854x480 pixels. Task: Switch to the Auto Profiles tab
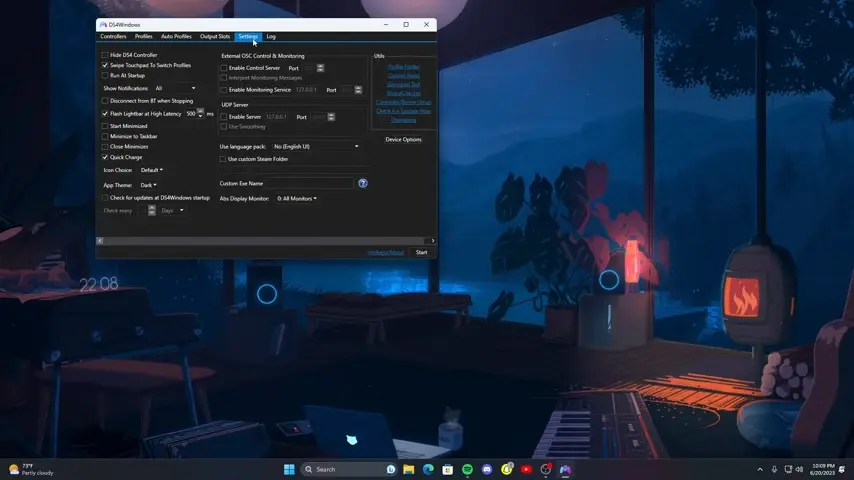(x=176, y=37)
